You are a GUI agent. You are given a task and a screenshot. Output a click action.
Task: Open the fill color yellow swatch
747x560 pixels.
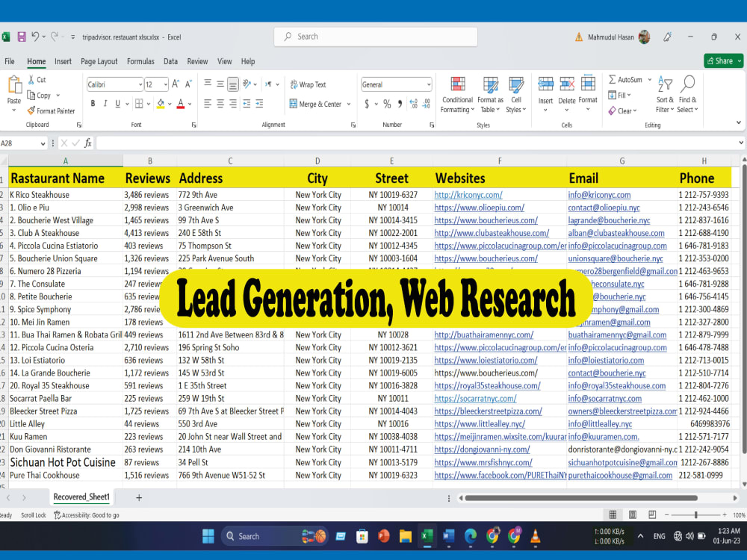(161, 103)
